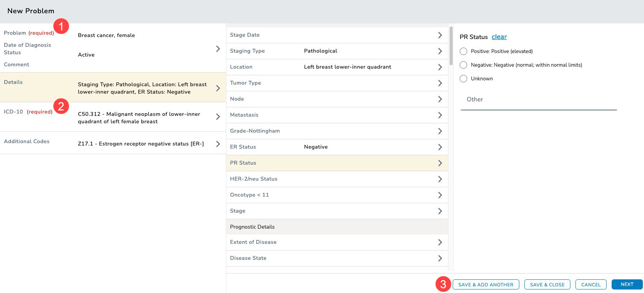Open the Staging Type list item
The image size is (644, 293).
[x=337, y=51]
